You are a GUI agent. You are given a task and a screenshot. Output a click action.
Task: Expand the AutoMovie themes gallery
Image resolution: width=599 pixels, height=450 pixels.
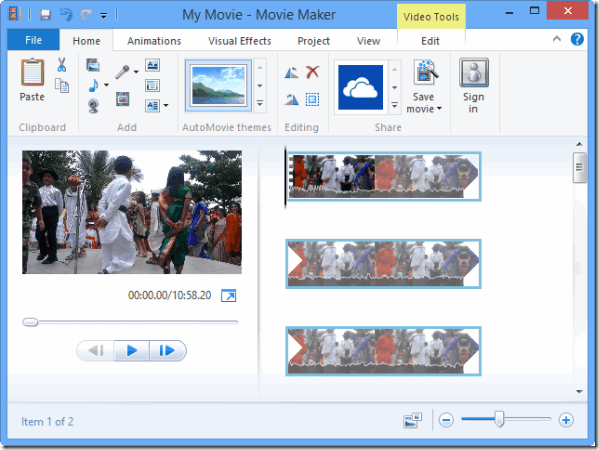coord(260,103)
